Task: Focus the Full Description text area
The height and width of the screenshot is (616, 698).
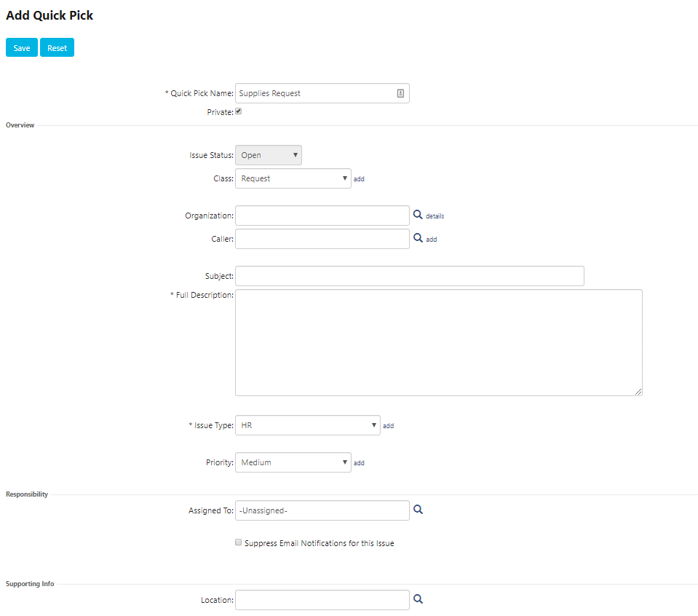Action: [438, 342]
